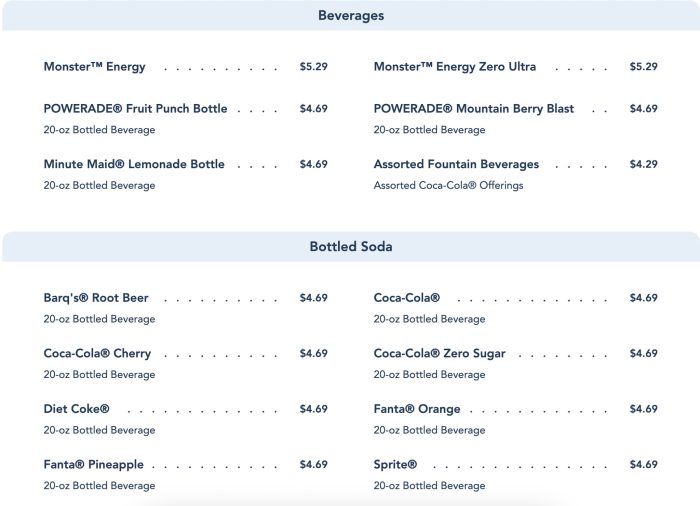Open POWERADE Mountain Berry Blast item
Viewport: 700px width, 506px height.
[x=474, y=109]
